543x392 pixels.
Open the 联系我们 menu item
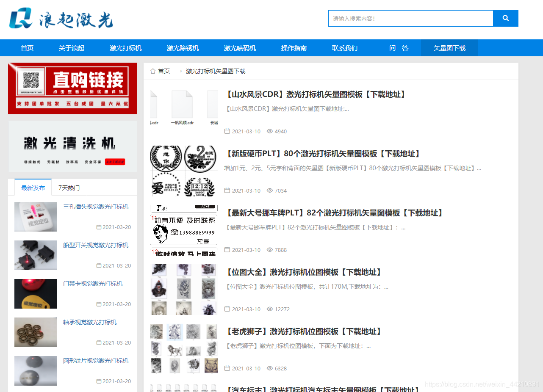(x=345, y=48)
